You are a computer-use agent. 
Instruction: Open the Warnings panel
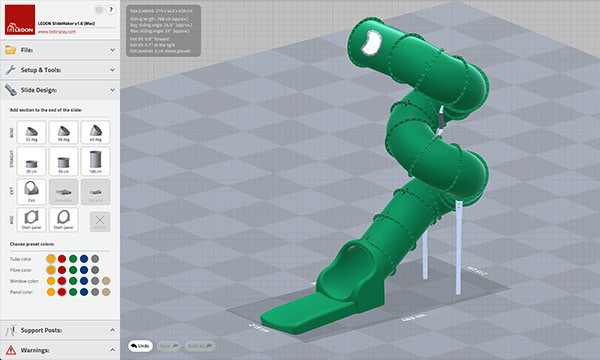60,350
